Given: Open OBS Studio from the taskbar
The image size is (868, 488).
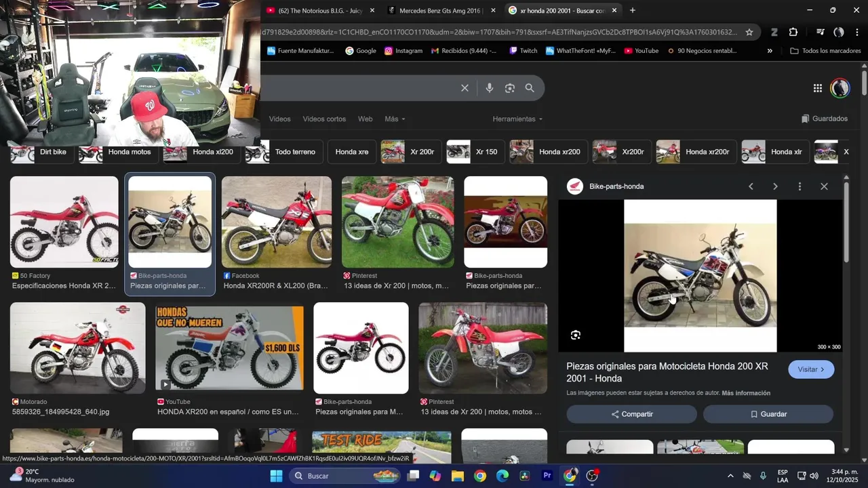Looking at the screenshot, I should [592, 476].
